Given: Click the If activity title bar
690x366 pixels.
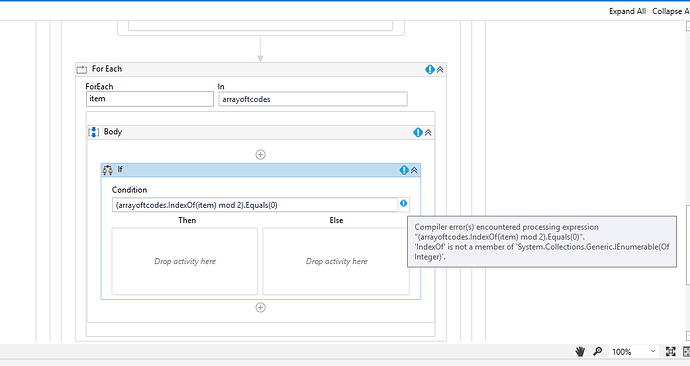Looking at the screenshot, I should (x=261, y=170).
